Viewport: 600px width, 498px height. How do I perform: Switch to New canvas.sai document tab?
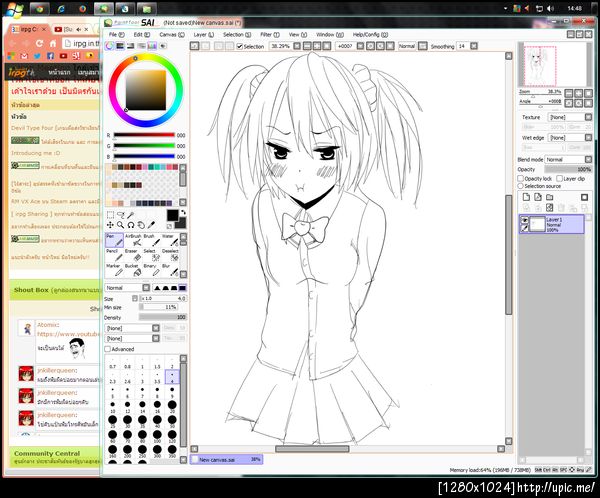(x=227, y=459)
